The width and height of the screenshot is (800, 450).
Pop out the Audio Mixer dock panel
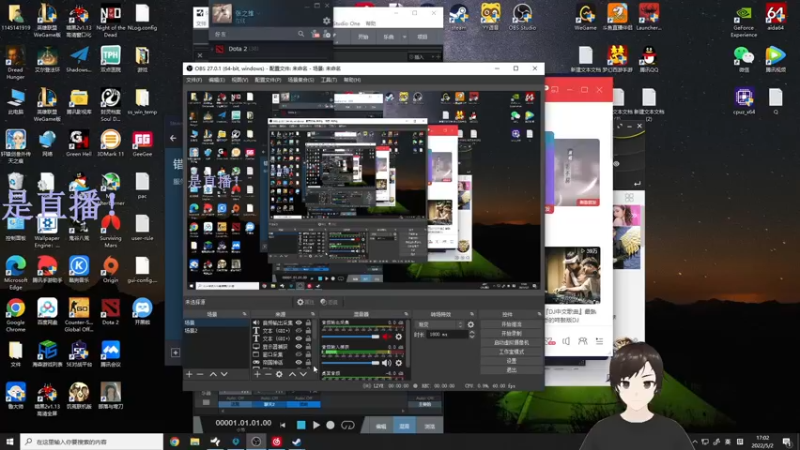pos(406,314)
